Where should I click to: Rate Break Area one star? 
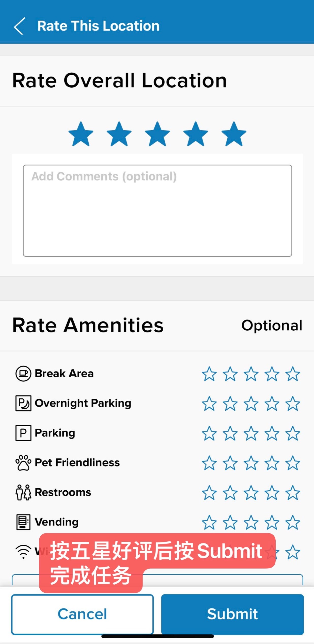(209, 374)
